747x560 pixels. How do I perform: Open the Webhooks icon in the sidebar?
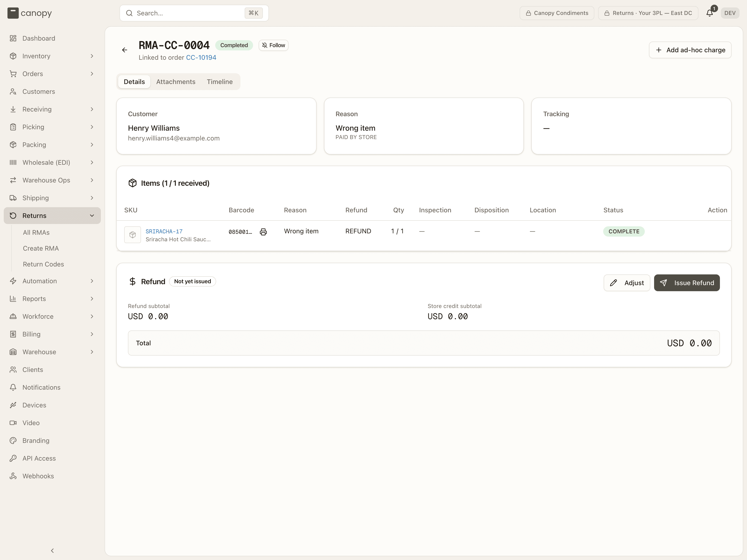pyautogui.click(x=13, y=476)
